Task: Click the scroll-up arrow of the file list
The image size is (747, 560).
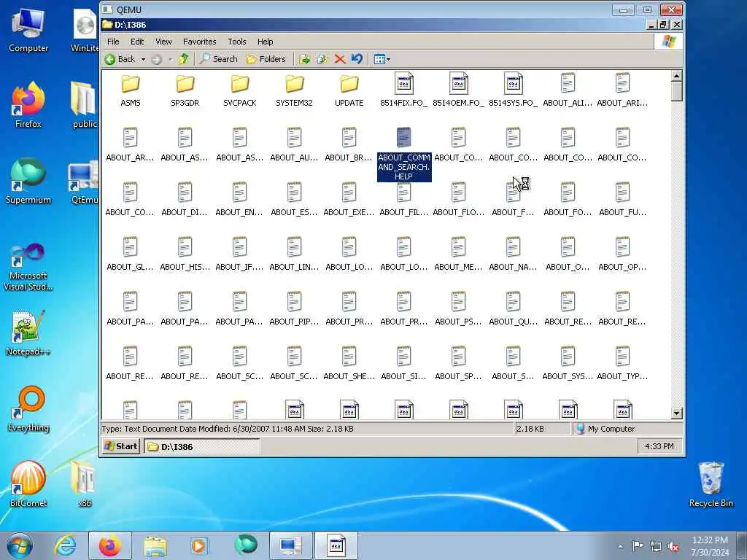Action: pyautogui.click(x=676, y=76)
